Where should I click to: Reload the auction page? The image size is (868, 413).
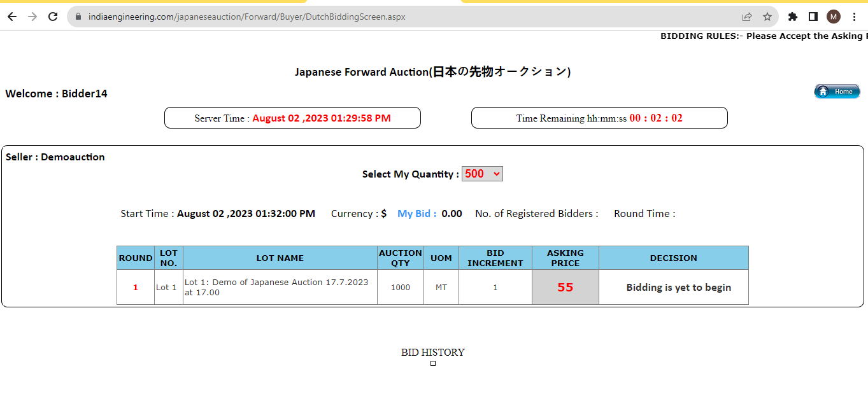click(53, 17)
